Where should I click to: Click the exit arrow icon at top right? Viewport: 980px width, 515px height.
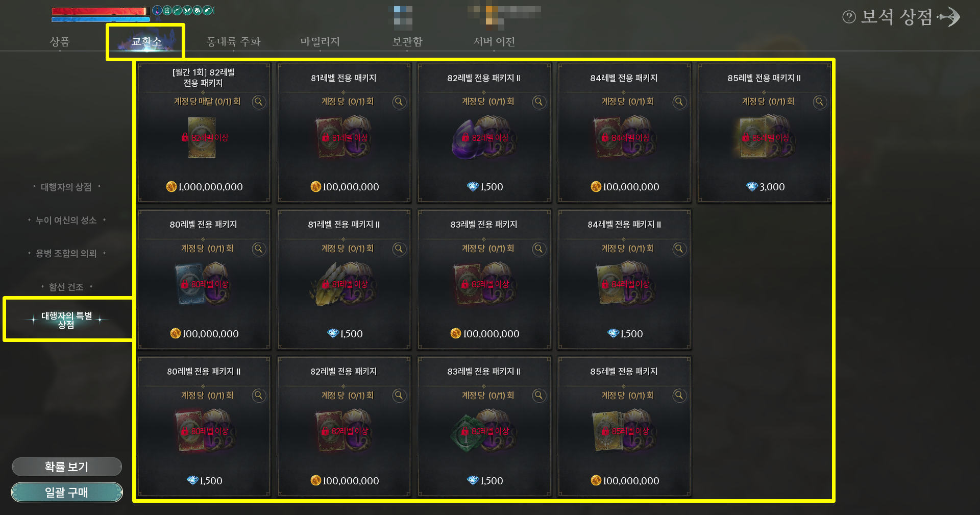[x=949, y=17]
